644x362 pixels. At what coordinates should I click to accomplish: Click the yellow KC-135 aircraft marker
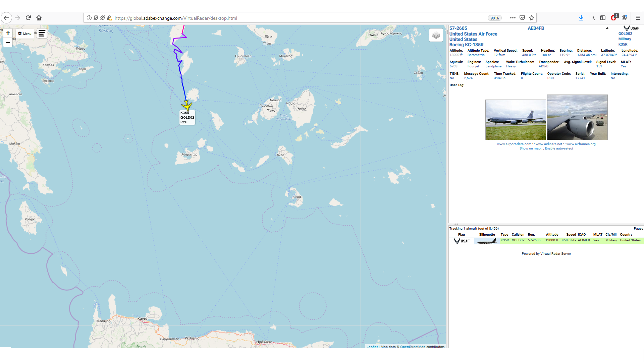click(x=186, y=106)
